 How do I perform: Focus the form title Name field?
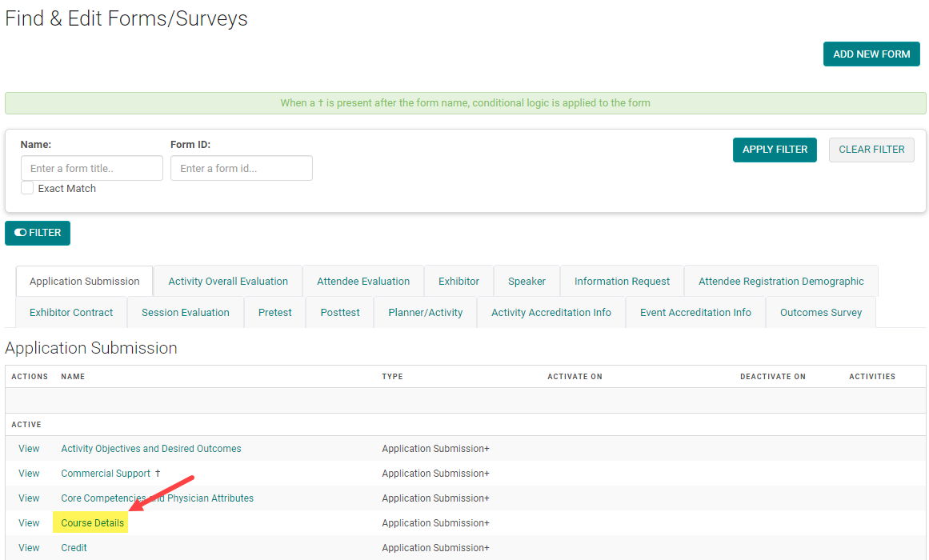tap(91, 168)
